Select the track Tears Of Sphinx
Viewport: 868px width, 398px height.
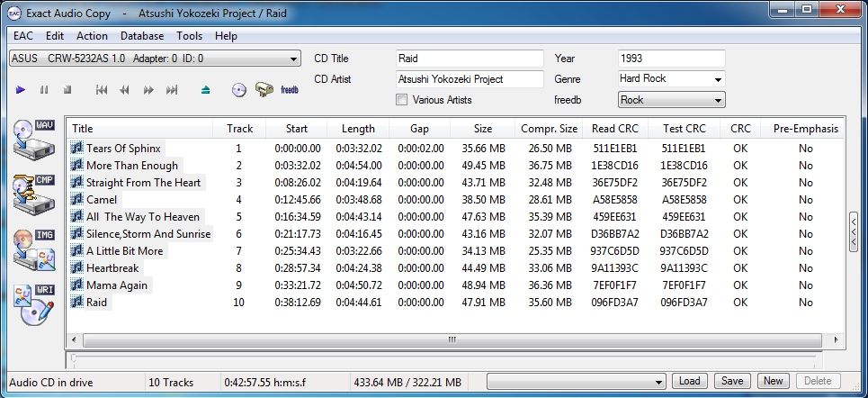(x=125, y=149)
